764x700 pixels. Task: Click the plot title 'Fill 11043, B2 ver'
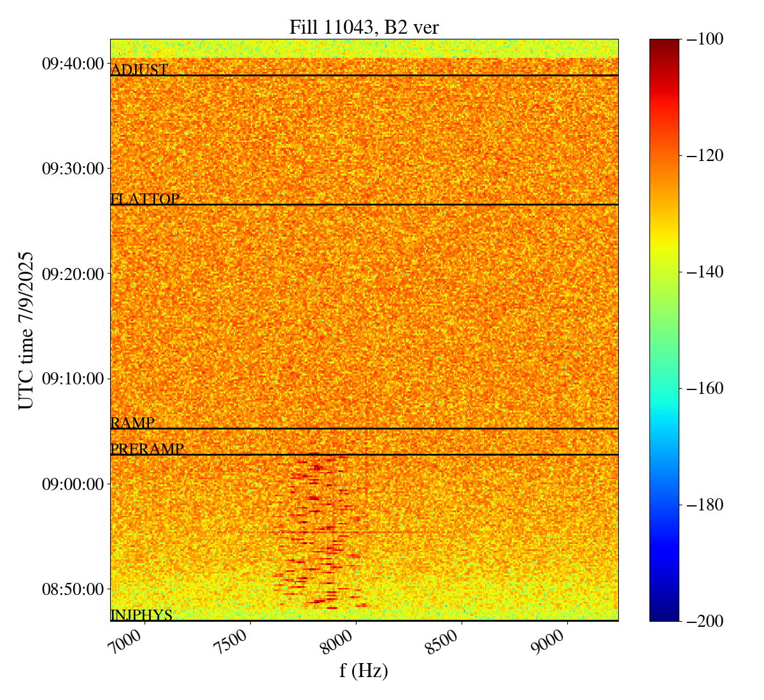[x=364, y=27]
